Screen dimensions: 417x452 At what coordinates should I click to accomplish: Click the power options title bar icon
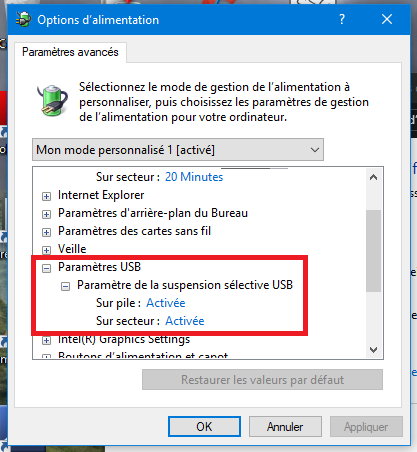(x=23, y=19)
